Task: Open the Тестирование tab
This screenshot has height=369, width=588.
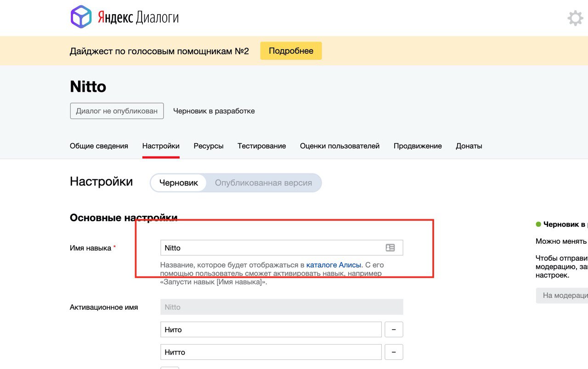Action: point(262,146)
